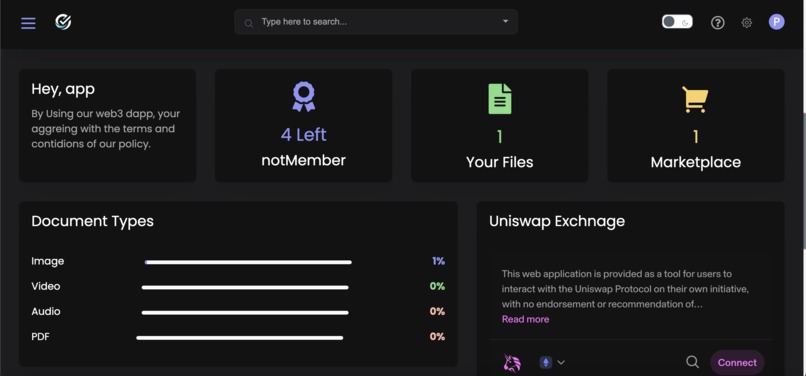
Task: Click the Video progress bar
Action: (245, 288)
